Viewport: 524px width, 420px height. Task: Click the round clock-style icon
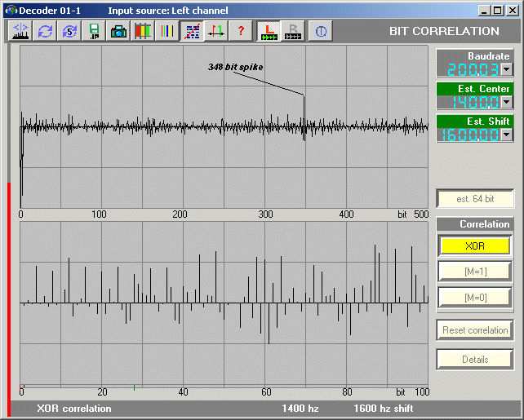(321, 31)
